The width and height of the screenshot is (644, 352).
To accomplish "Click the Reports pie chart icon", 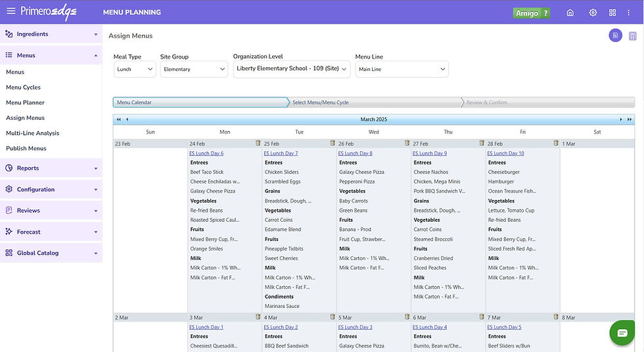I will 9,168.
